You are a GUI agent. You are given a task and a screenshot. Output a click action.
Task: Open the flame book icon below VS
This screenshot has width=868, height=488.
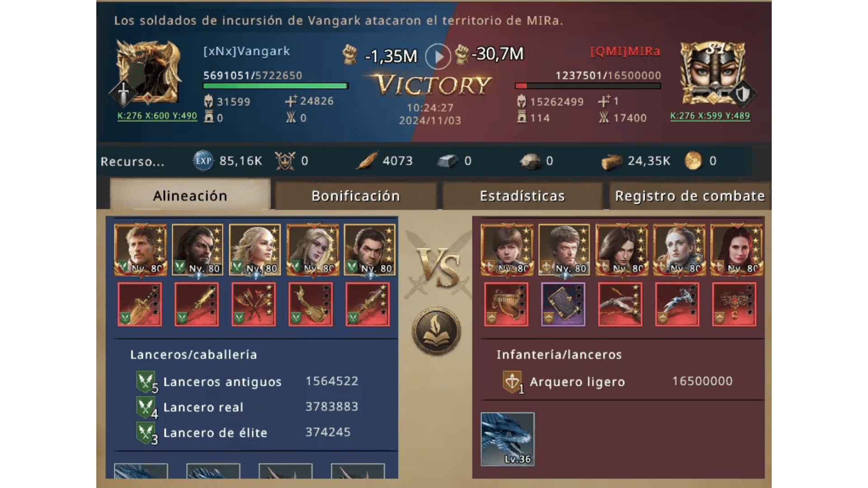(436, 331)
